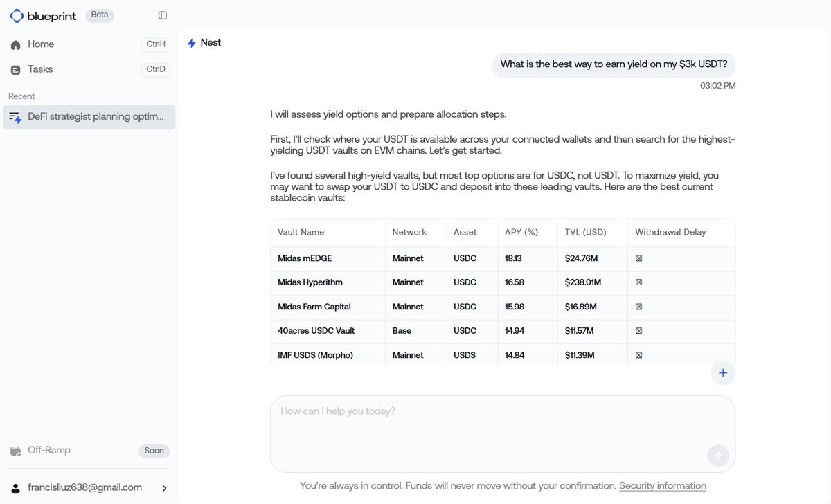Collapse the sidebar with the panel icon
831x504 pixels.
click(x=163, y=15)
